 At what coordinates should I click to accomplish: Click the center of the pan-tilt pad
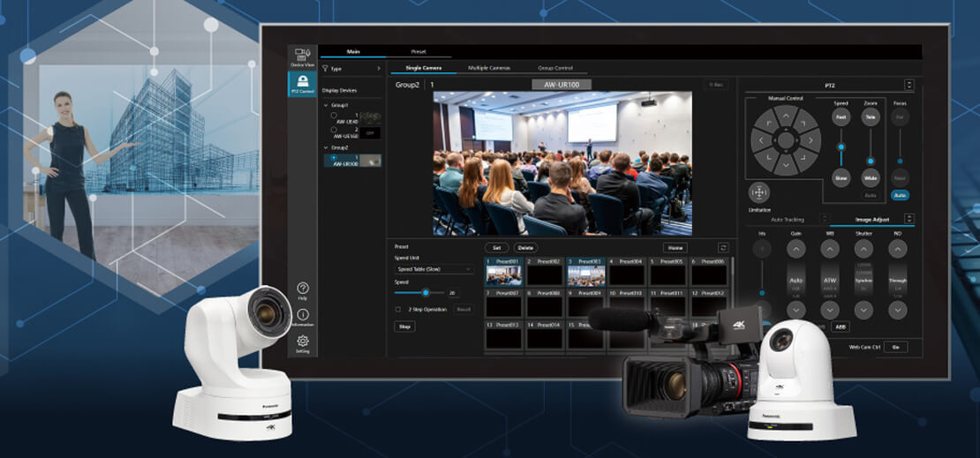[x=786, y=140]
